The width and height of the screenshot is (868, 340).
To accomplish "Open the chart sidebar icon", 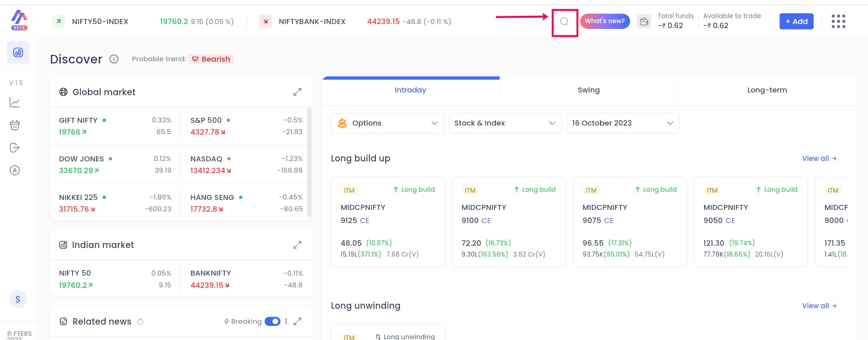I will click(x=15, y=102).
